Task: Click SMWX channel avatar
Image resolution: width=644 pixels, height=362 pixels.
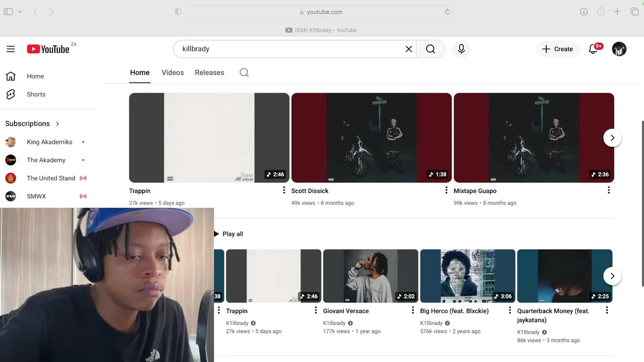Action: click(11, 196)
